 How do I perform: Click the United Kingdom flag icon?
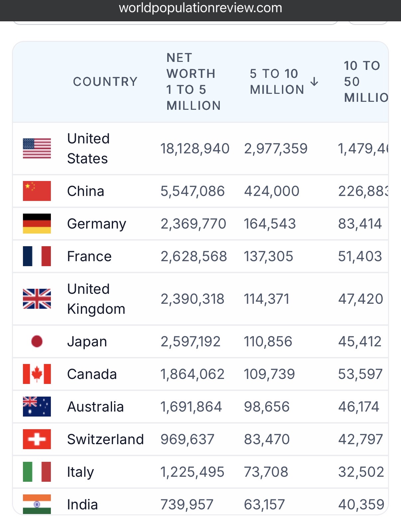tap(37, 299)
